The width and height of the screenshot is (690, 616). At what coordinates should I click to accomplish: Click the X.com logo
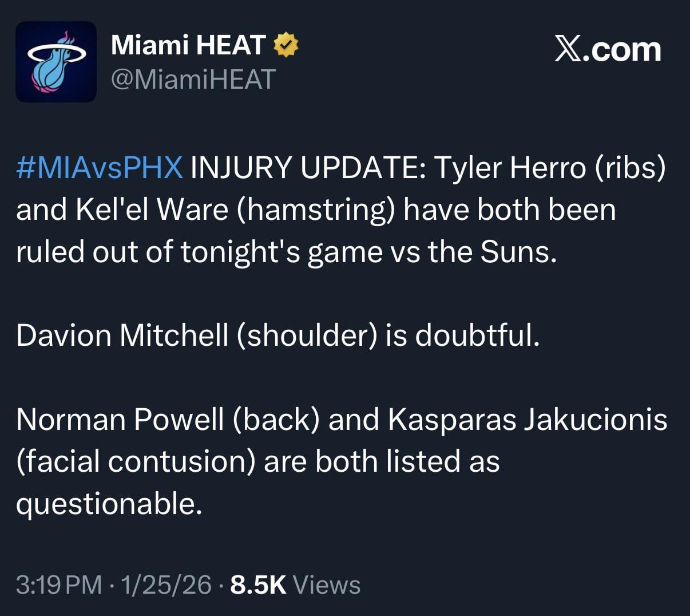(608, 50)
